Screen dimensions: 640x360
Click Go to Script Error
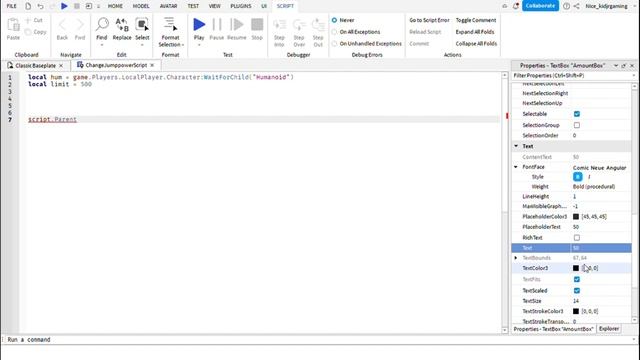[429, 20]
